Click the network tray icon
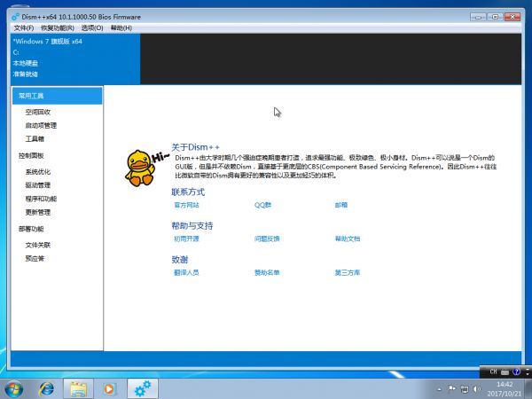 click(465, 389)
